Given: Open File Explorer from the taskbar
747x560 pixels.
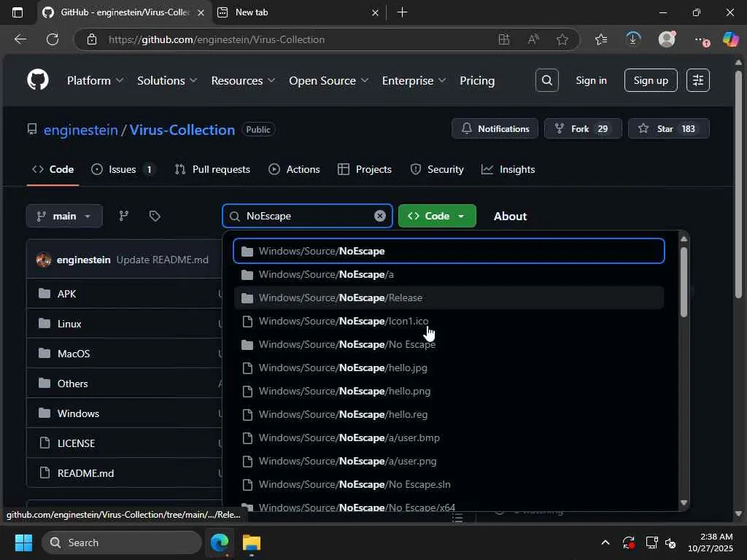Looking at the screenshot, I should 252,542.
